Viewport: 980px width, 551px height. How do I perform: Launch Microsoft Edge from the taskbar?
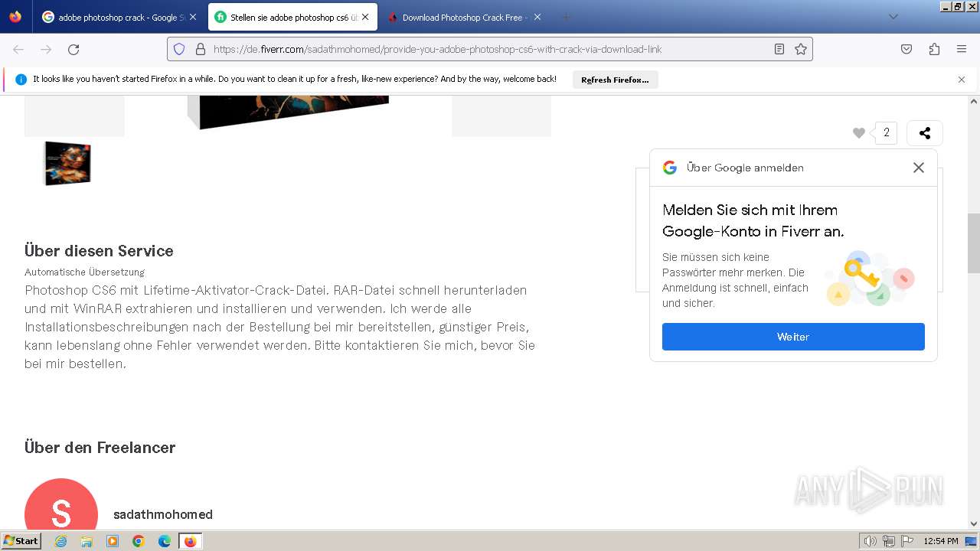click(165, 541)
